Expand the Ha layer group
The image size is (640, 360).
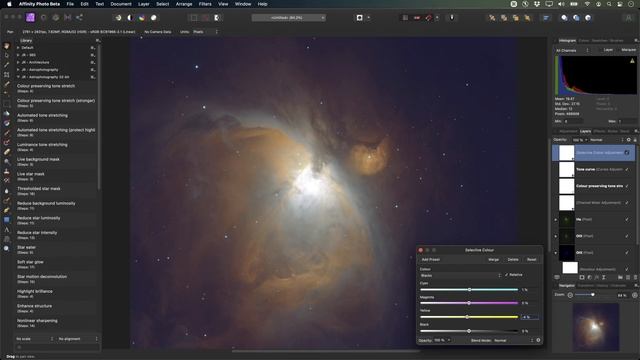tap(556, 220)
